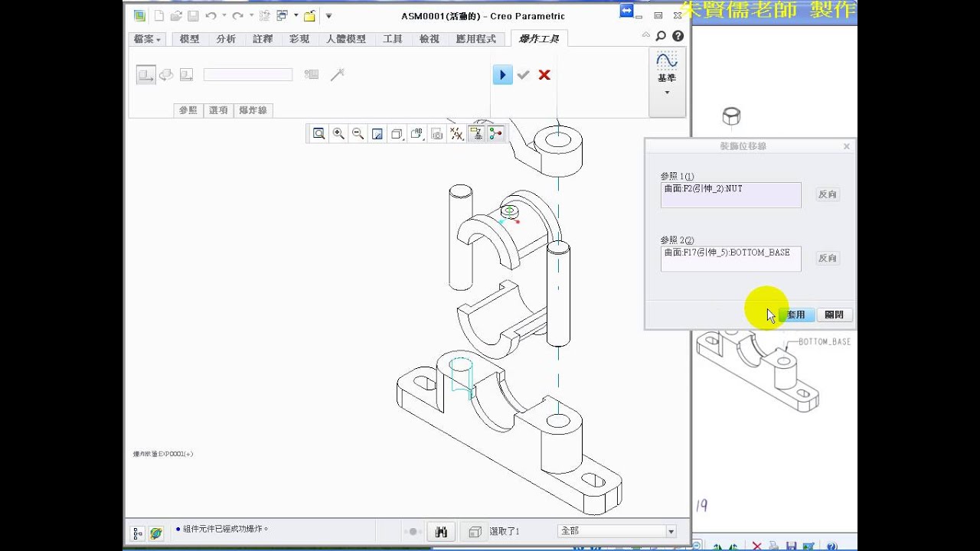Screen dimensions: 980x551
Task: Toggle spin center icon
Action: (x=496, y=134)
